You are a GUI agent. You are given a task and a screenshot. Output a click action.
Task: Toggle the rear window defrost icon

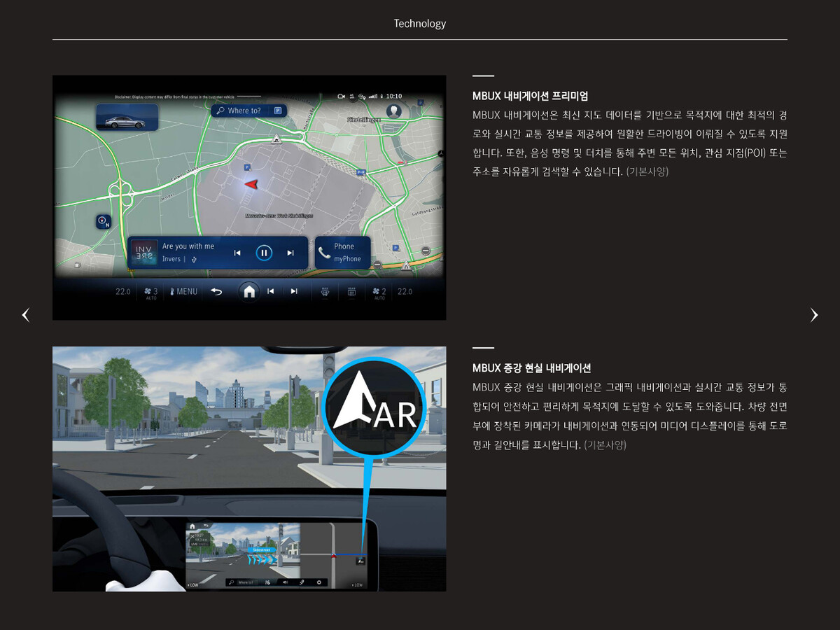[x=351, y=291]
